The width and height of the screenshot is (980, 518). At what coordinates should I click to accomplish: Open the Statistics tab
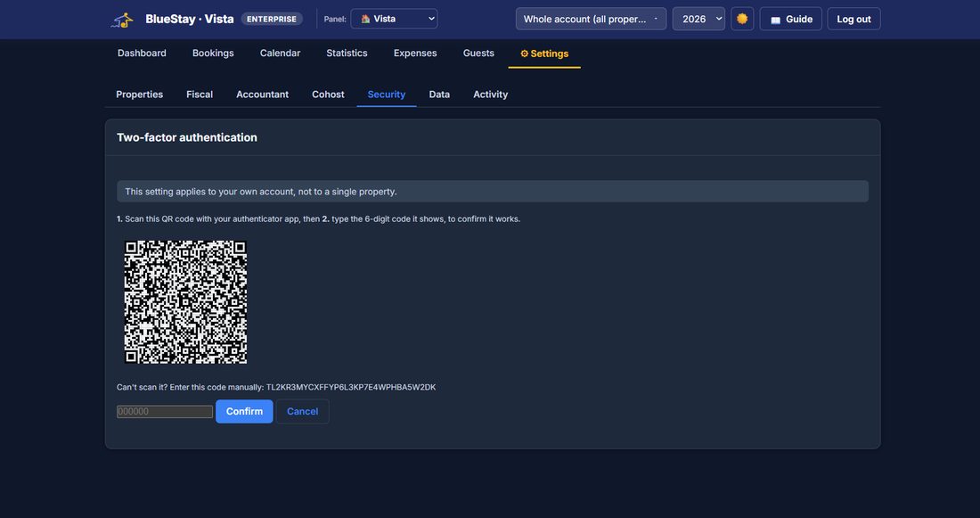(x=347, y=53)
